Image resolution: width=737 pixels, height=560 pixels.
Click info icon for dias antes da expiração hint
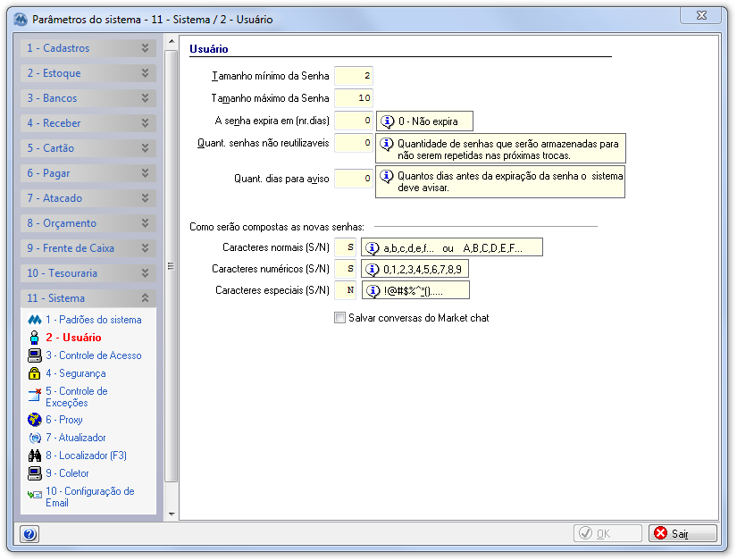(386, 176)
